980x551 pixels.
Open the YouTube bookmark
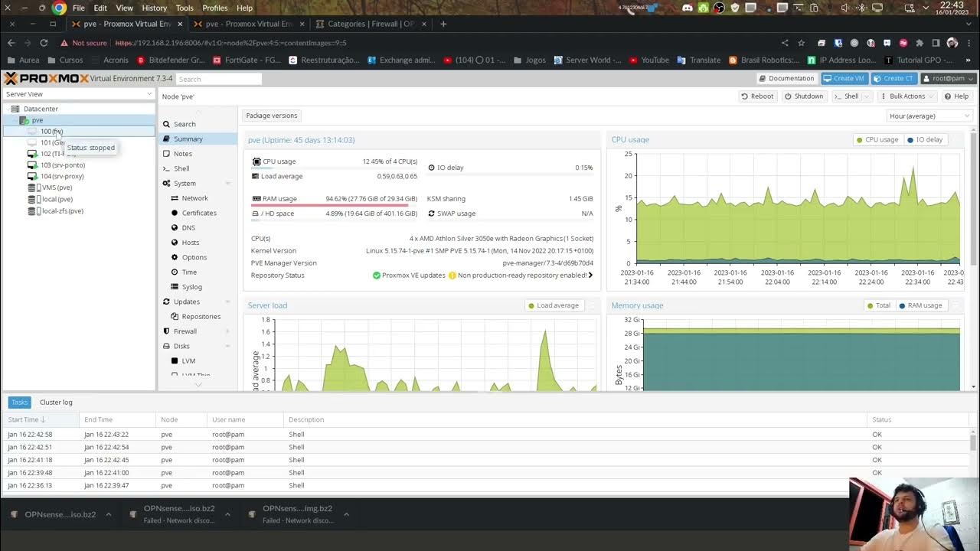pos(648,60)
